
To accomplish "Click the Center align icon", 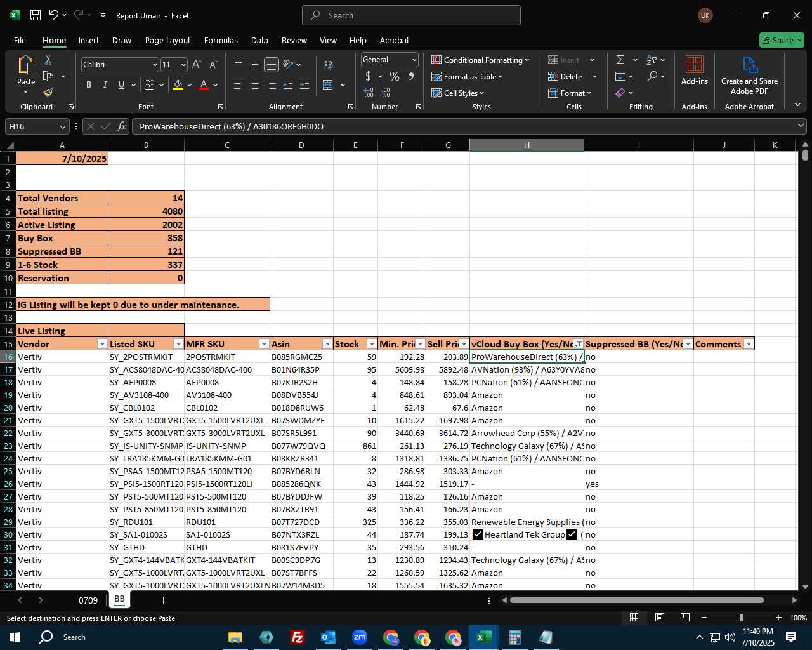I will point(255,85).
